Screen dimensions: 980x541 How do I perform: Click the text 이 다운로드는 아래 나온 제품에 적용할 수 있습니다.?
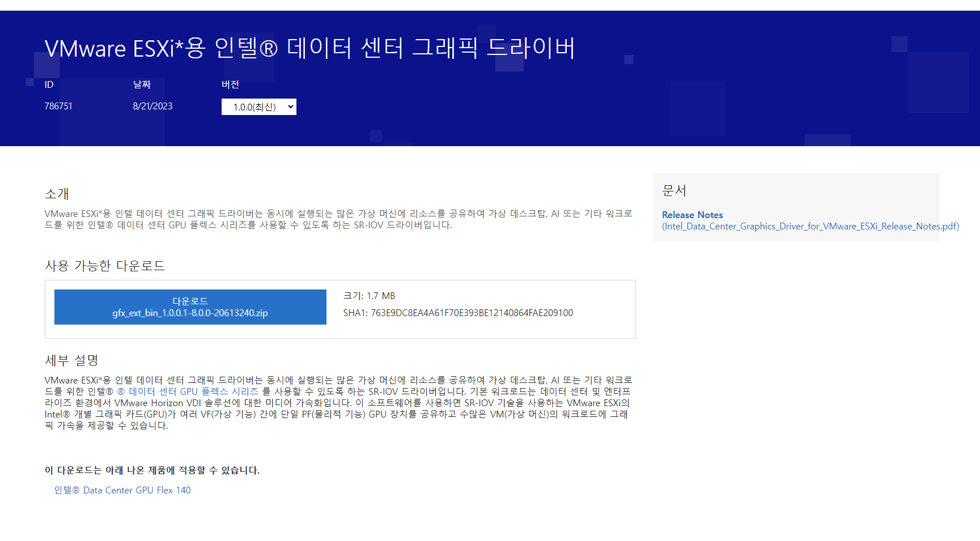click(152, 470)
